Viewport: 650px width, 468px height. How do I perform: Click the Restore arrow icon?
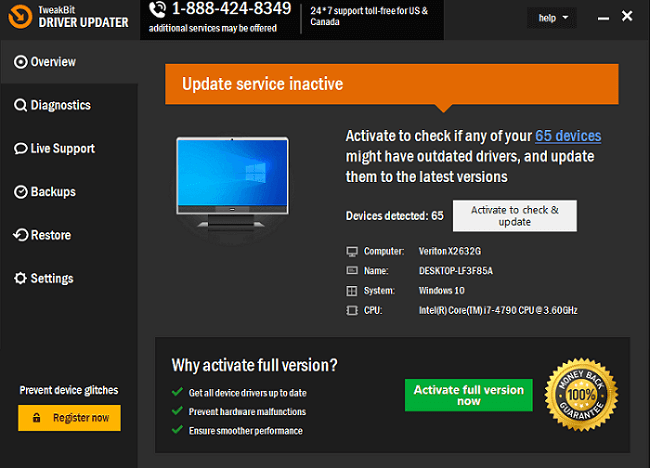pos(20,235)
